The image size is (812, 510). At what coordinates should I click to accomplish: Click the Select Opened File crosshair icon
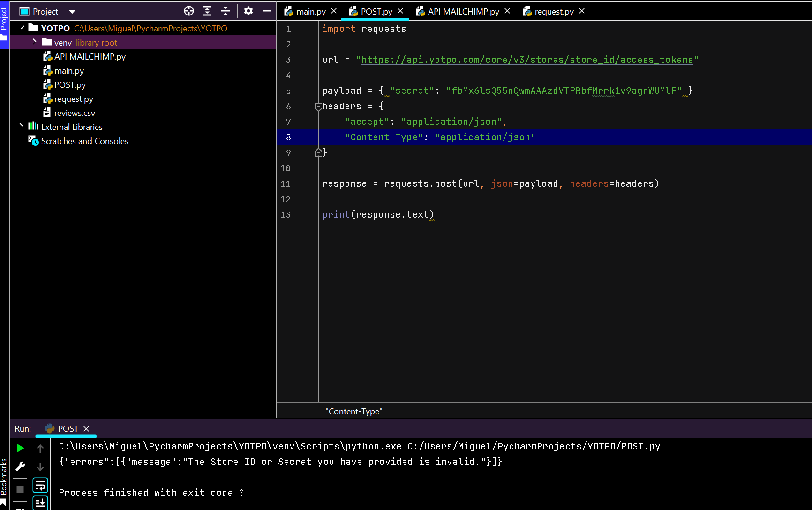pyautogui.click(x=189, y=11)
